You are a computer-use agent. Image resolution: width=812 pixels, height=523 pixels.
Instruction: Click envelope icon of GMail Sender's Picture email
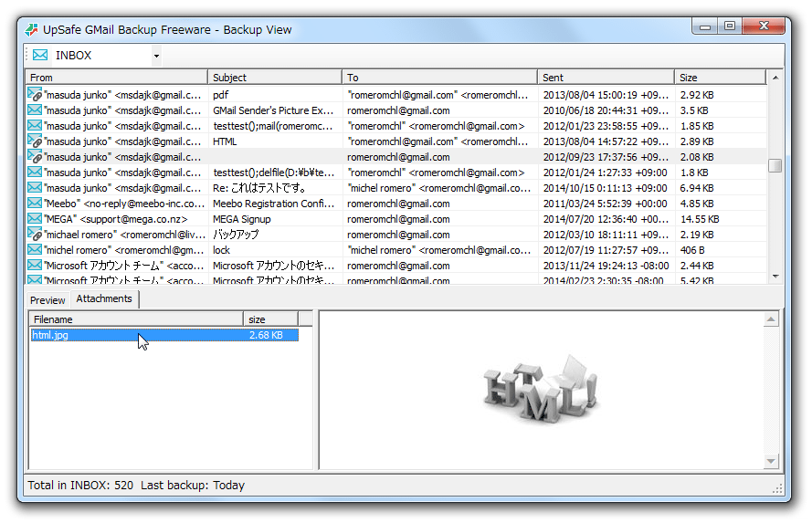tap(35, 110)
